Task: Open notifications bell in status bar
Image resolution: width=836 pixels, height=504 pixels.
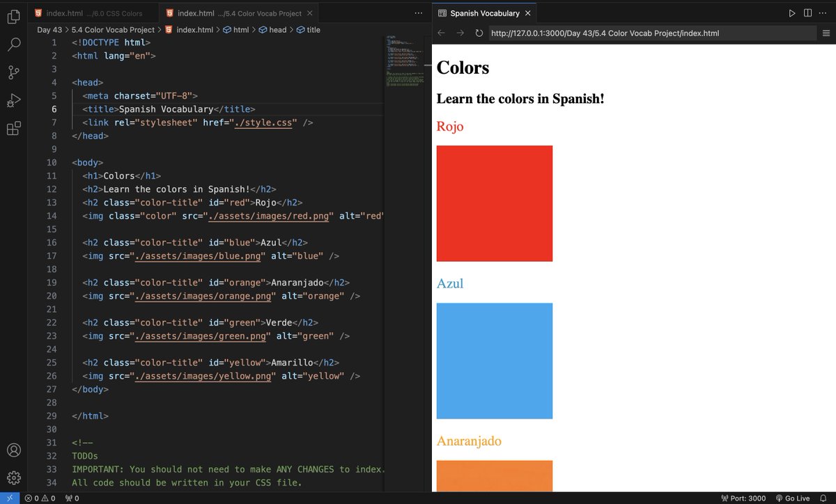Action: 823,498
